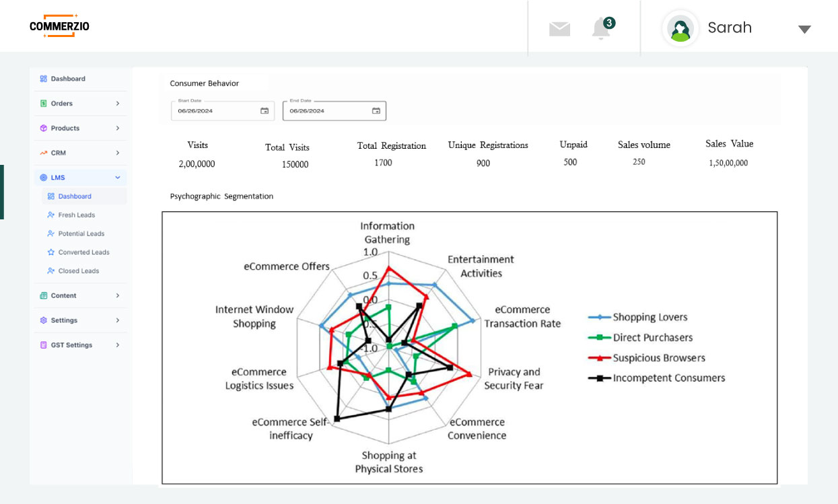
Task: Click the CRM trend icon in the sidebar
Action: click(x=44, y=153)
